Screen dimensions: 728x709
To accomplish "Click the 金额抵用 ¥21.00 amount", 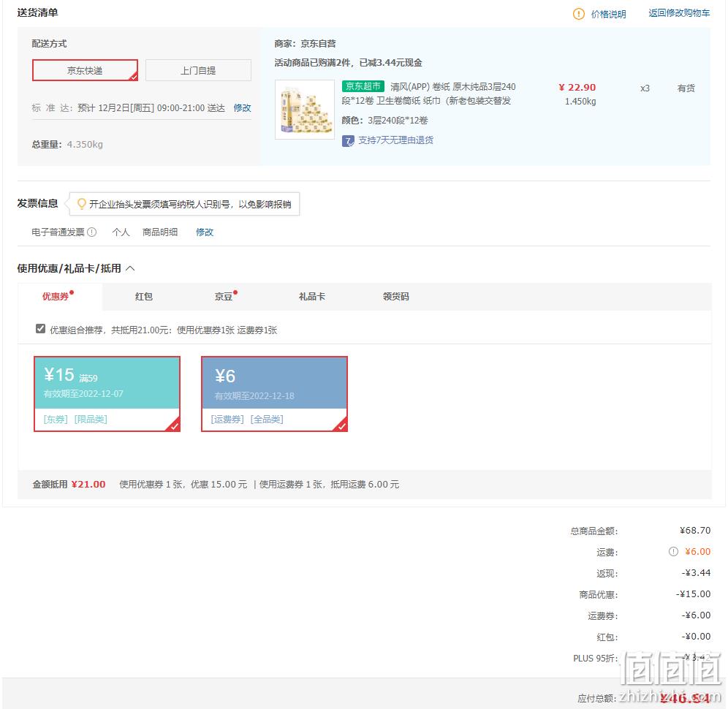I will 88,485.
